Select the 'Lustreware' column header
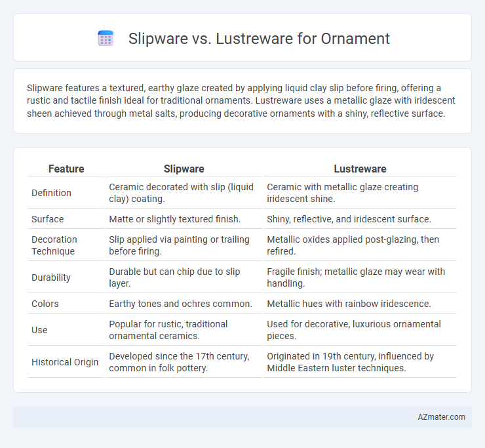 (360, 169)
